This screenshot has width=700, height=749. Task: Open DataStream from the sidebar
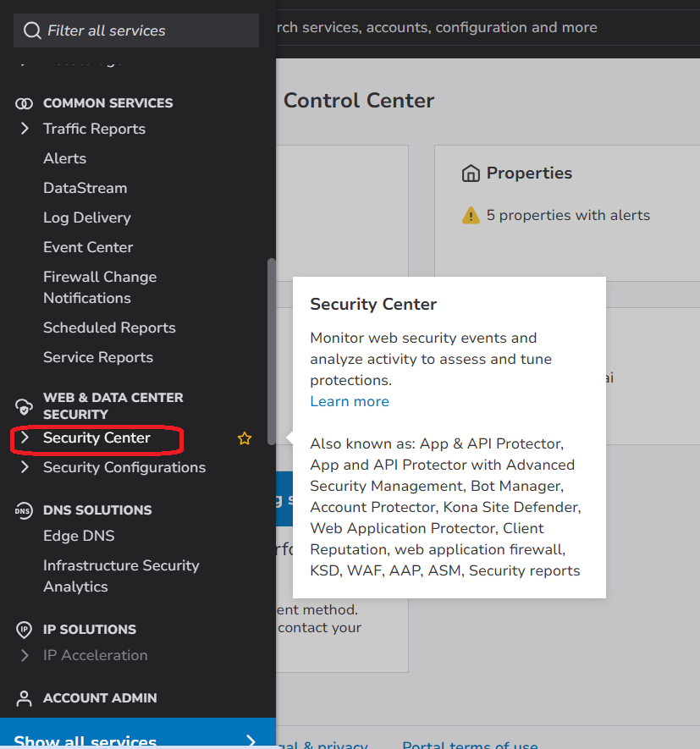tap(85, 188)
